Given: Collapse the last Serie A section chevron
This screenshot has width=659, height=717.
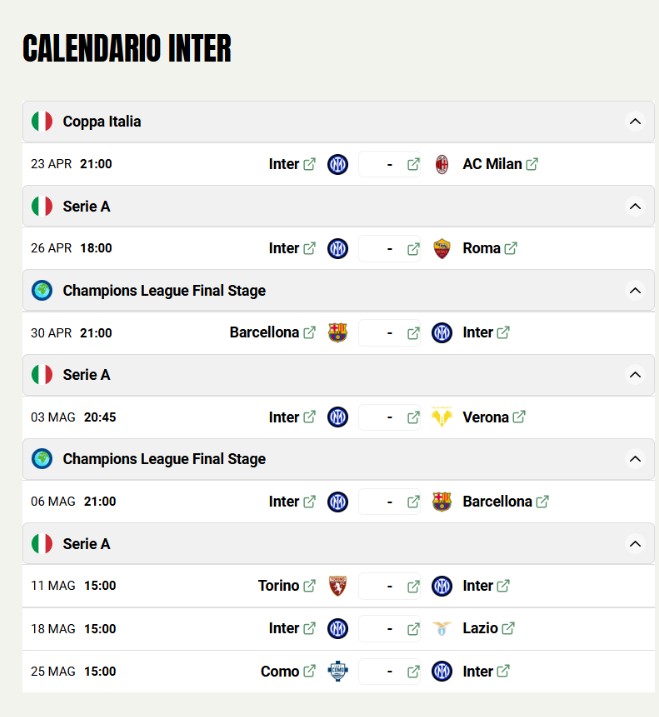Looking at the screenshot, I should [x=634, y=544].
